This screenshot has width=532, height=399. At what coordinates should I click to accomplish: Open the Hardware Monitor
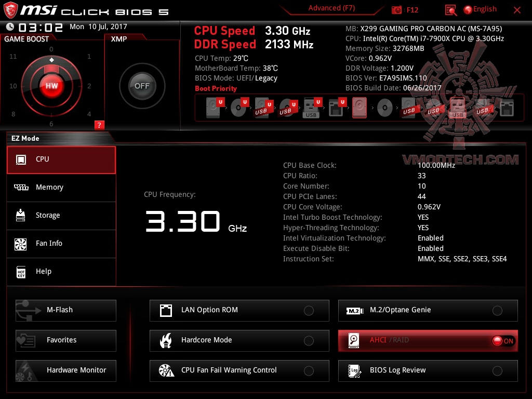[66, 370]
